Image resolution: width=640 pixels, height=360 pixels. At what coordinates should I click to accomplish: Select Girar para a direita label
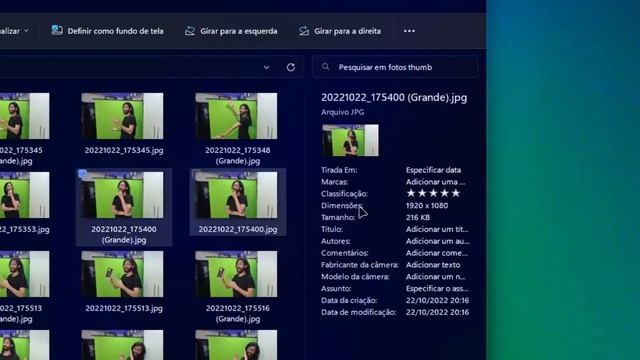(347, 31)
